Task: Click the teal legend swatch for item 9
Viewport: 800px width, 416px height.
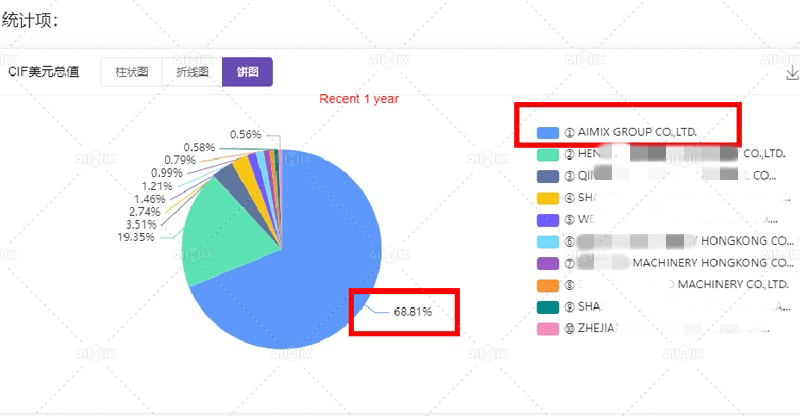Action: [x=547, y=307]
